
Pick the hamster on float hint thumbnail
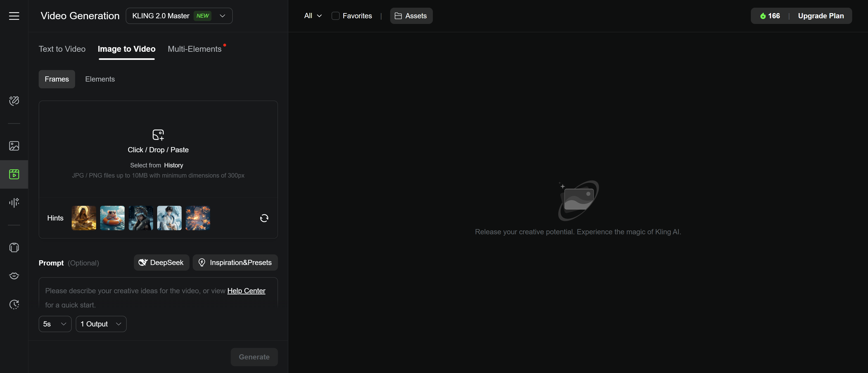pyautogui.click(x=112, y=218)
